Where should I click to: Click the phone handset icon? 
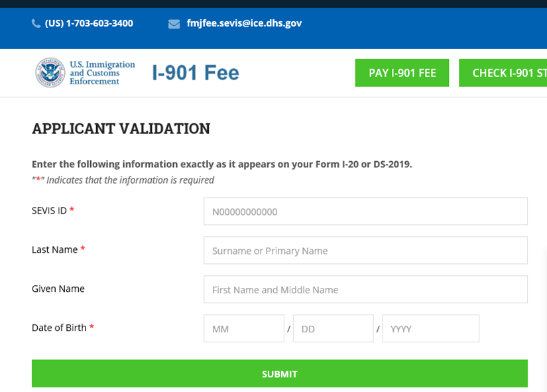coord(36,23)
